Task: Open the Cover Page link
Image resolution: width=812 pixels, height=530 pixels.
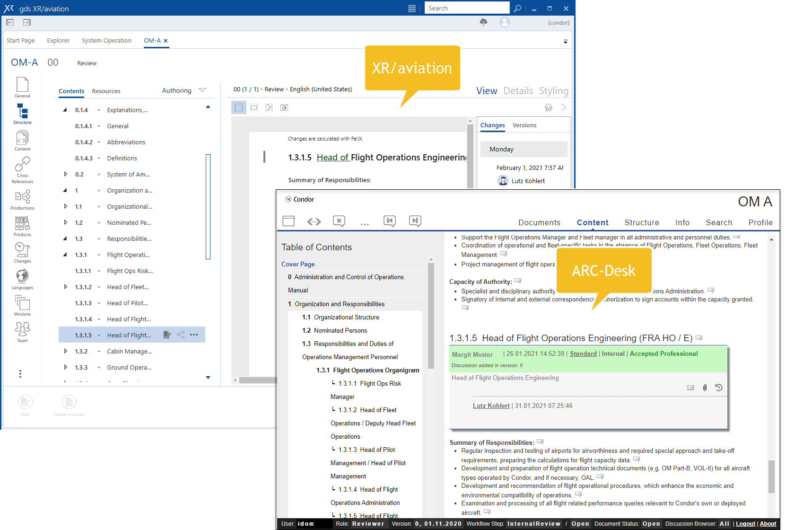Action: [298, 264]
